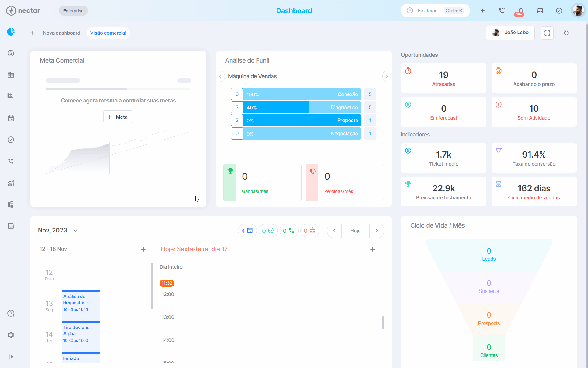This screenshot has height=368, width=588.
Task: Click the Previsão de fechamento card
Action: coord(443,192)
